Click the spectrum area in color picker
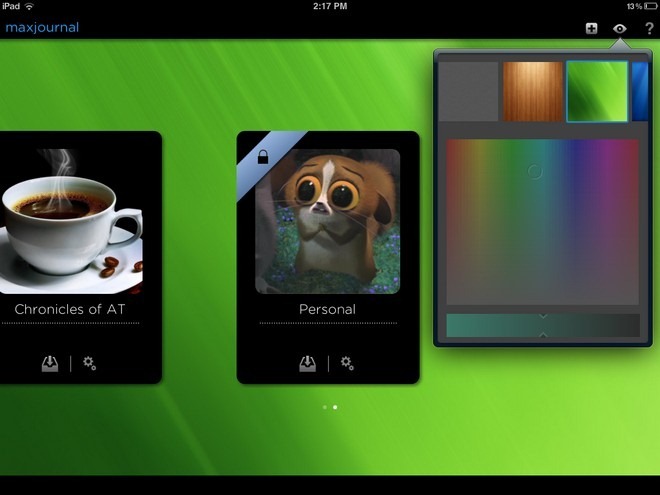The width and height of the screenshot is (660, 495). (x=543, y=222)
